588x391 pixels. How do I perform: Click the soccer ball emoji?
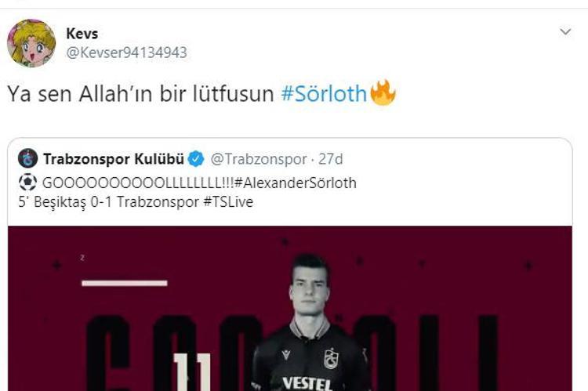pos(27,183)
